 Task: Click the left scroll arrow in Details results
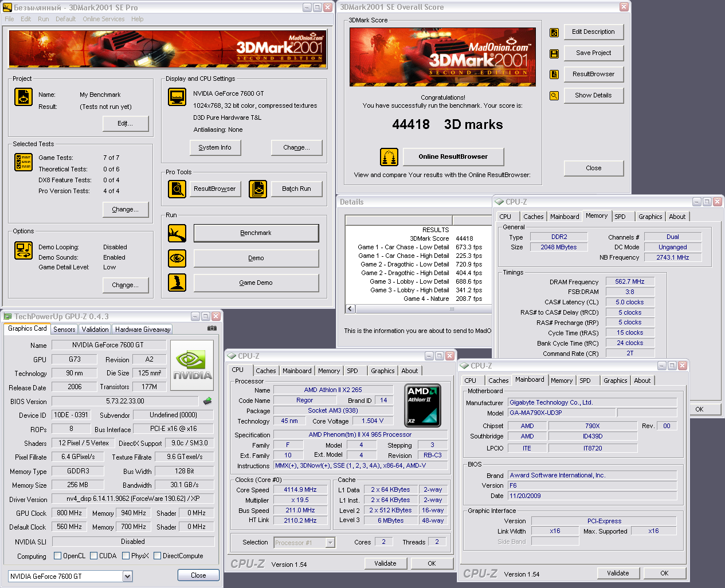[351, 309]
